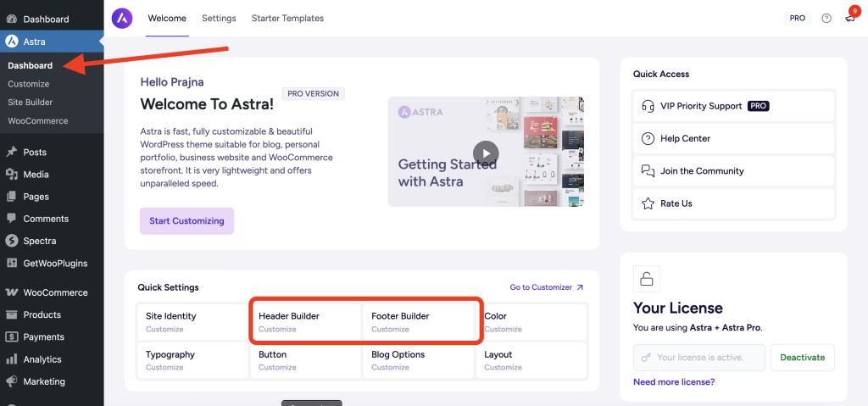This screenshot has width=868, height=406.
Task: Click the Posts pin icon in sidebar
Action: pyautogui.click(x=12, y=153)
